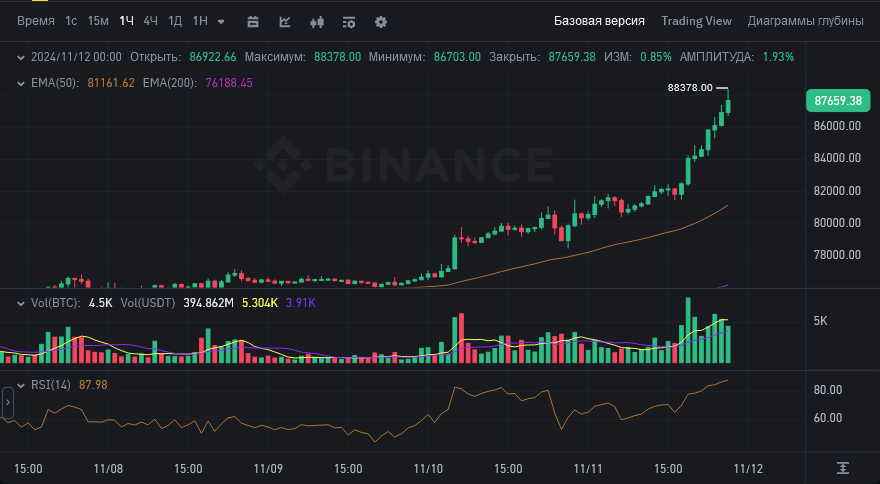Viewport: 880px width, 484px height.
Task: Open the Диаграммы глубины depth chart
Action: click(x=805, y=21)
